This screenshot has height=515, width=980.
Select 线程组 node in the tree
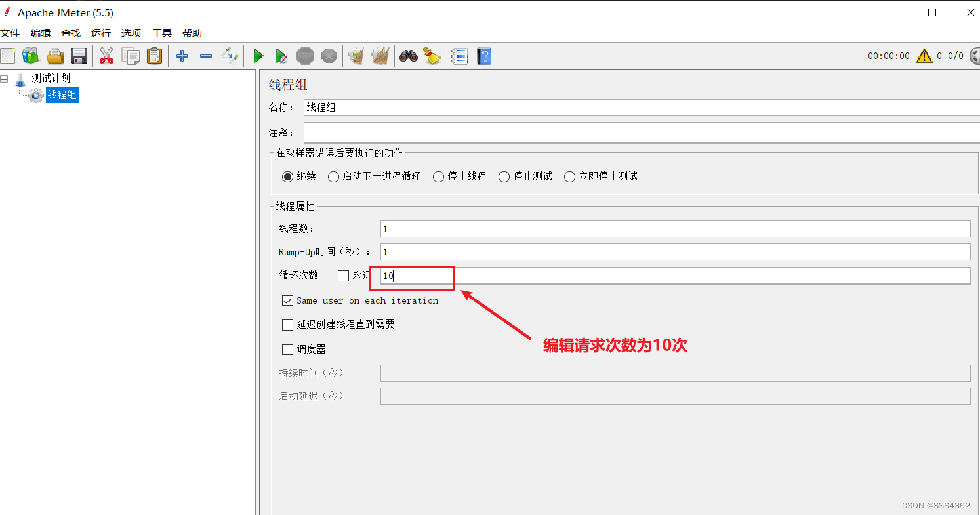pyautogui.click(x=62, y=95)
